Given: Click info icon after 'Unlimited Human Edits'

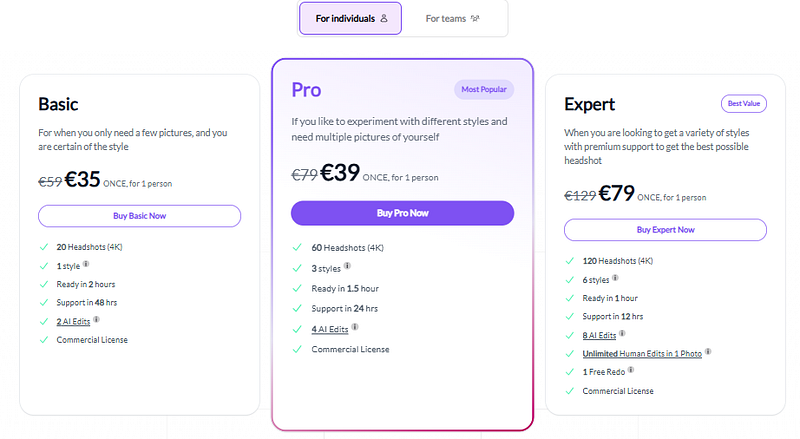Looking at the screenshot, I should (x=708, y=353).
